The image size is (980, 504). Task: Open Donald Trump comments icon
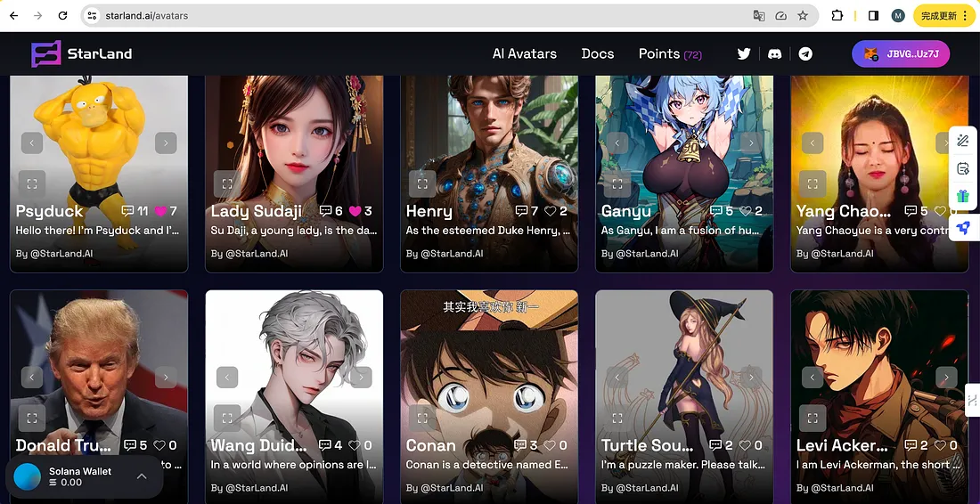[x=130, y=445]
